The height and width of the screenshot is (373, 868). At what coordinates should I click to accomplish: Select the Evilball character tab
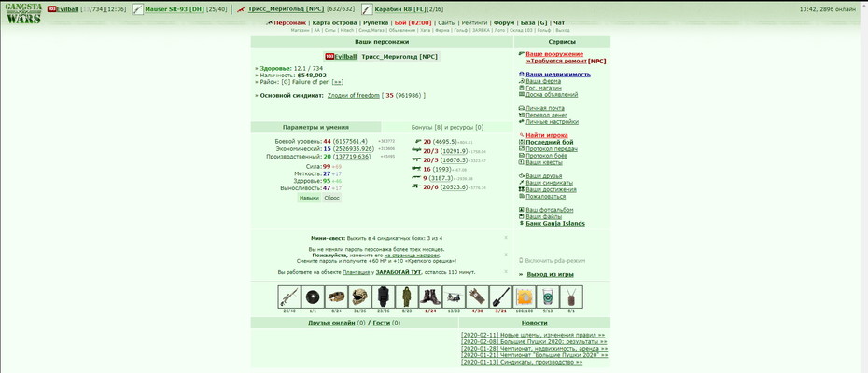pos(341,57)
